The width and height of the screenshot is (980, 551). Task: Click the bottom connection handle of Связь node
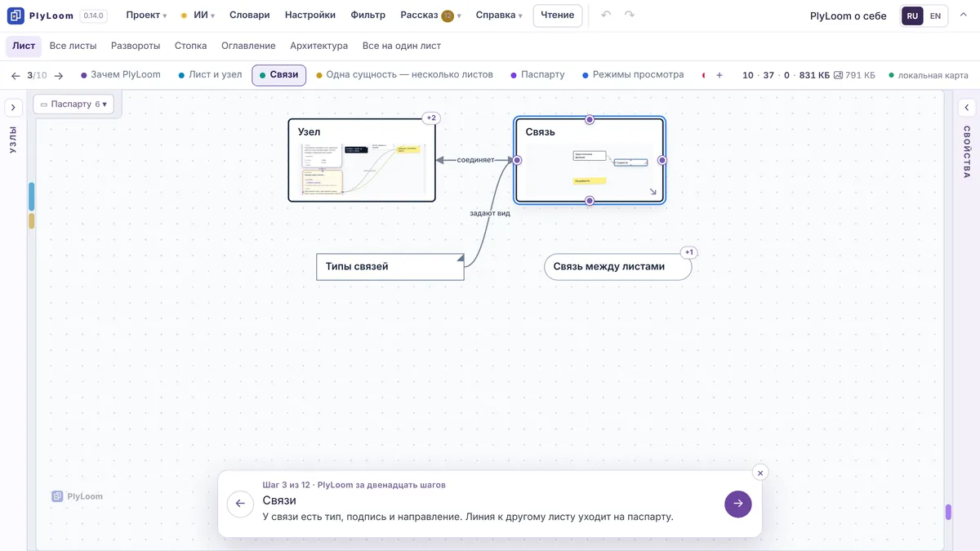point(590,201)
